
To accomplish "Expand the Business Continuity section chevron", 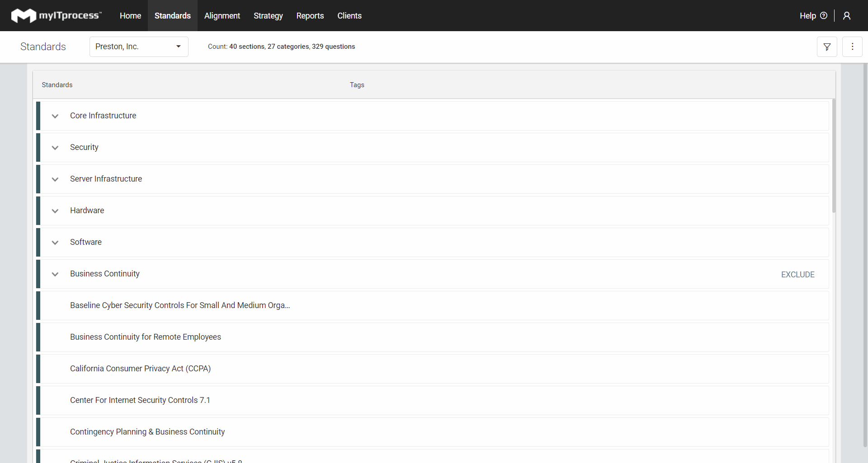I will (x=55, y=274).
